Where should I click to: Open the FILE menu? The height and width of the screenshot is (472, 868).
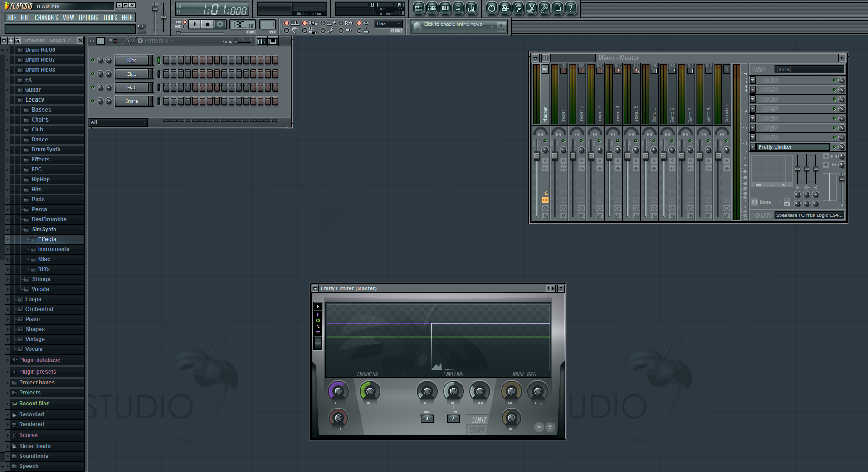pos(12,18)
